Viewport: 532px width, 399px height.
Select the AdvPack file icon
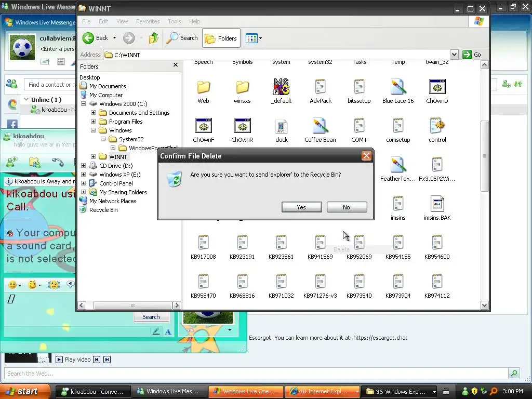coord(320,87)
